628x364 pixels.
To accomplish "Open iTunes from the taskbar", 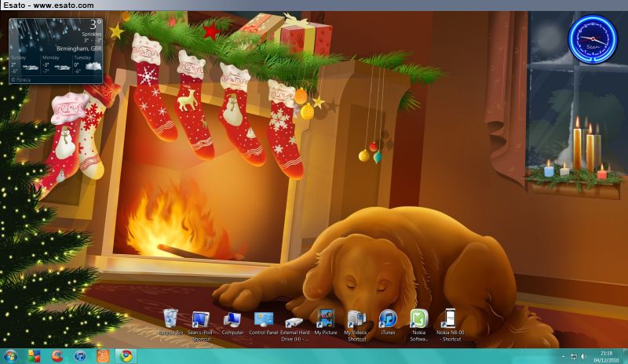I will (80, 356).
